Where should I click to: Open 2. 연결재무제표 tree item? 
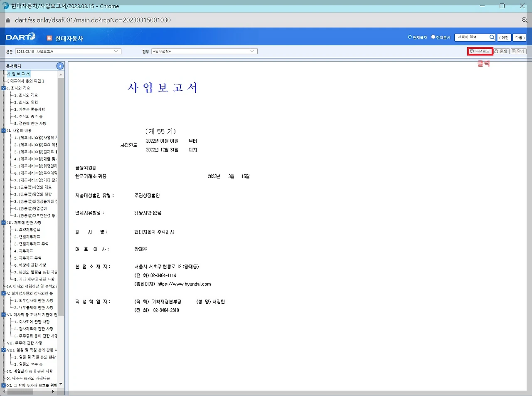tap(27, 237)
